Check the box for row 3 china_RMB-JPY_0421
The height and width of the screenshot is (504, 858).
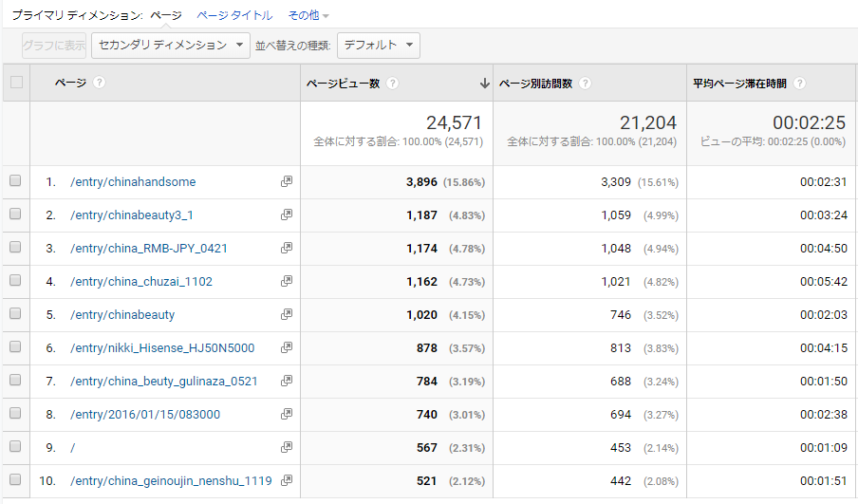15,248
